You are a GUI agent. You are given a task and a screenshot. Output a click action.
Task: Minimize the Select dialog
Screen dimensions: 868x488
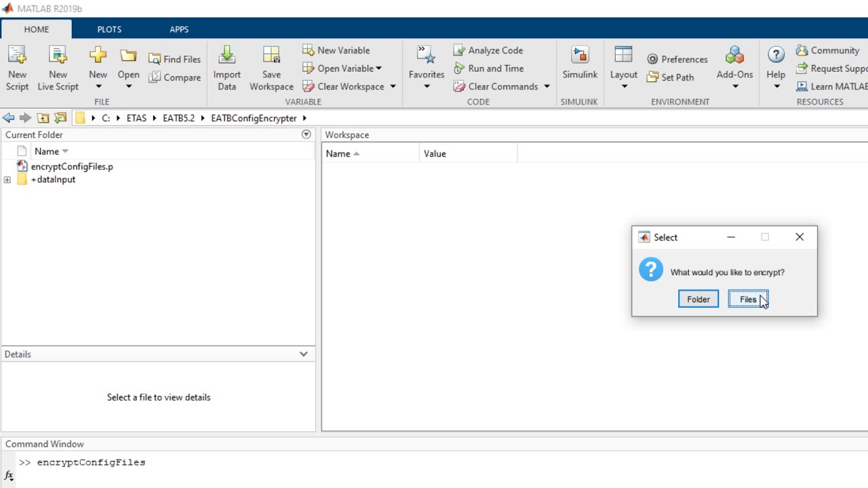point(731,237)
